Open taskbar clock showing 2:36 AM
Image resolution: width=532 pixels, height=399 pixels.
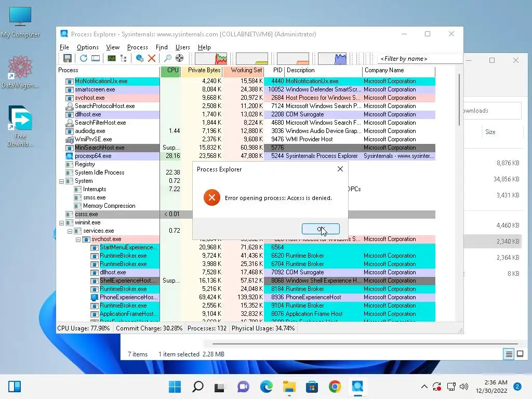pyautogui.click(x=491, y=387)
